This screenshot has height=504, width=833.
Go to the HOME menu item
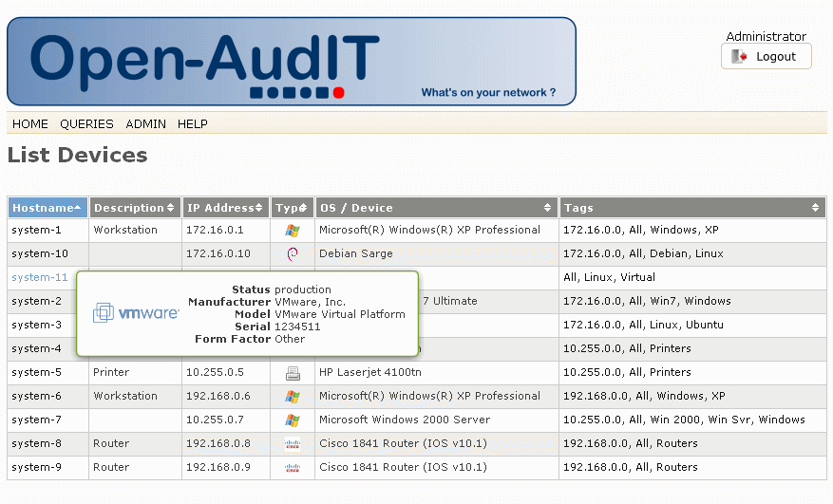click(30, 124)
